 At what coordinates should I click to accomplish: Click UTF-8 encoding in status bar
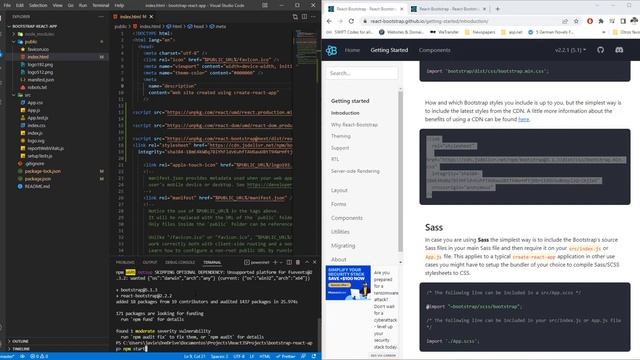[x=239, y=356]
